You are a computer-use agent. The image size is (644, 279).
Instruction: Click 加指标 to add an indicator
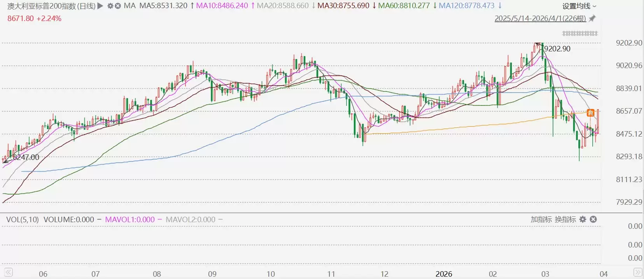coord(541,219)
